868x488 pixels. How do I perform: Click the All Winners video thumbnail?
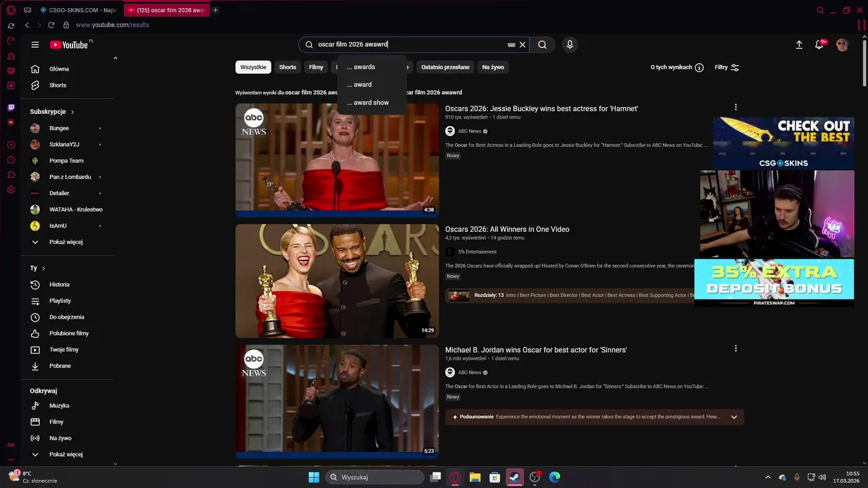tap(337, 281)
